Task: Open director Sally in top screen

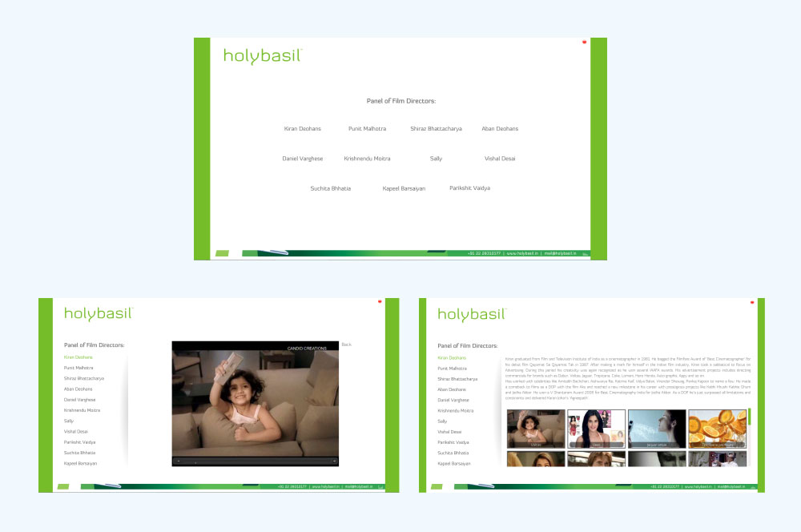Action: click(x=436, y=159)
